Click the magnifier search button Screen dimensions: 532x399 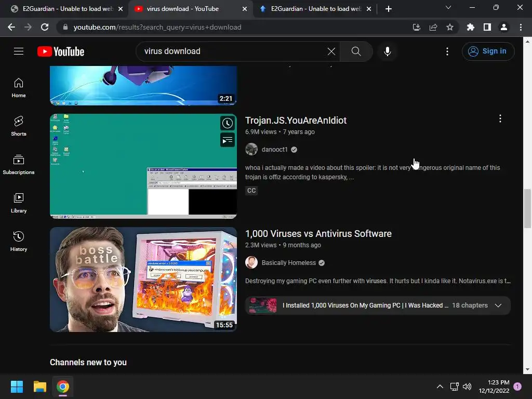tap(356, 51)
